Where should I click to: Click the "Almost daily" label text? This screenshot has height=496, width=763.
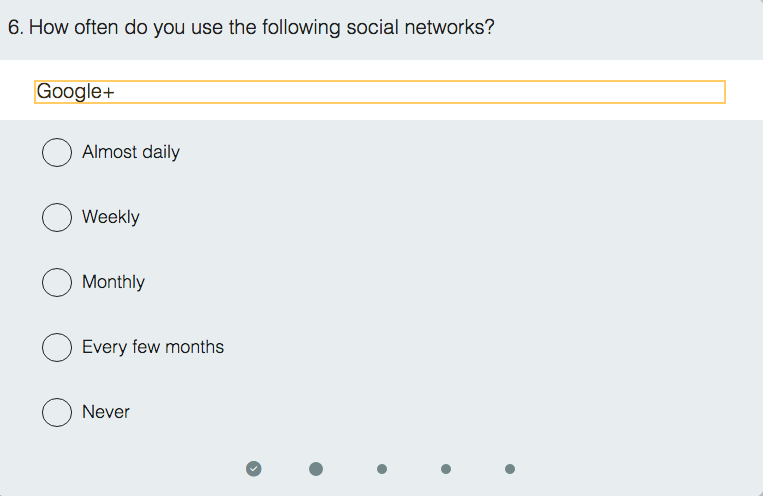131,152
